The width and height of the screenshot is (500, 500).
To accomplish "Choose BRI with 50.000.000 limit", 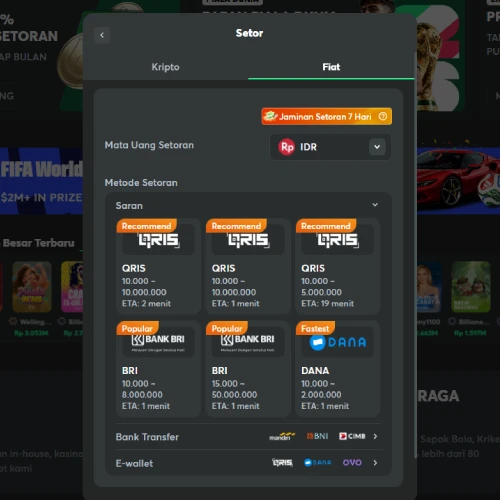I will point(248,369).
